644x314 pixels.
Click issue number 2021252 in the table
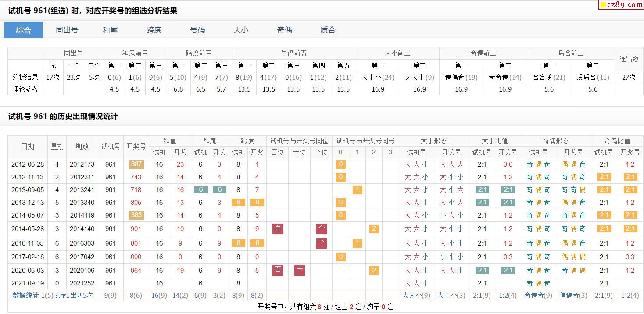click(82, 283)
